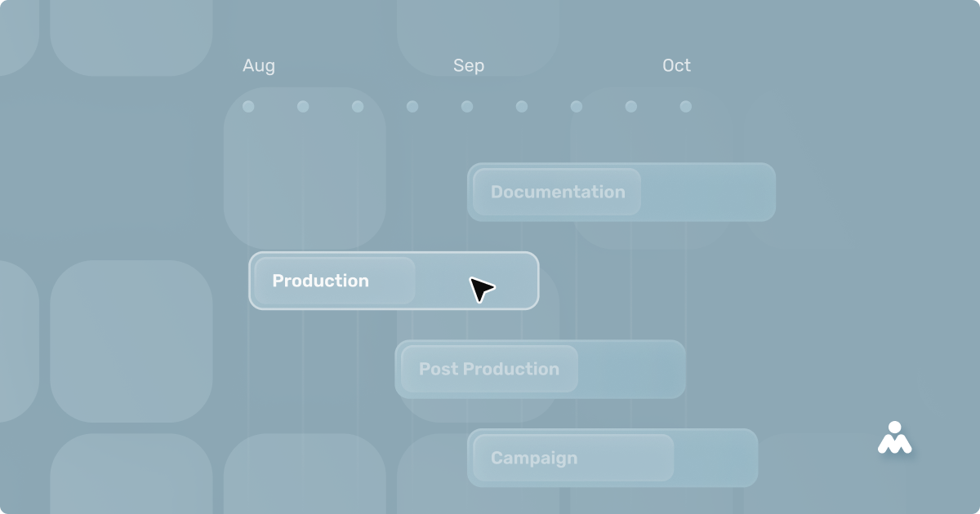The height and width of the screenshot is (514, 980).
Task: Open the Documentation task bar
Action: click(621, 192)
